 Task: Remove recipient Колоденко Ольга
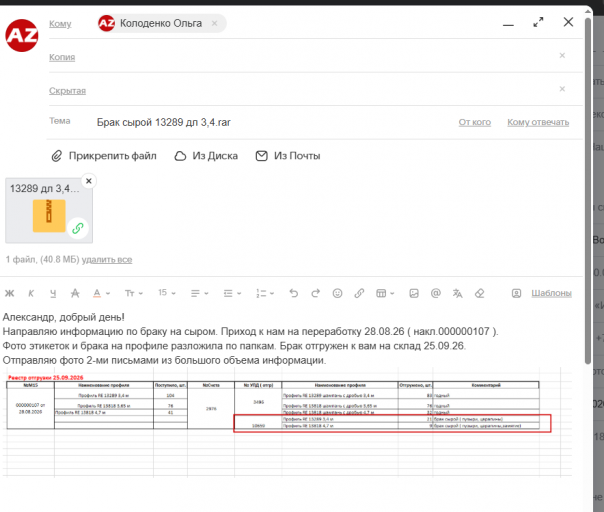click(215, 24)
